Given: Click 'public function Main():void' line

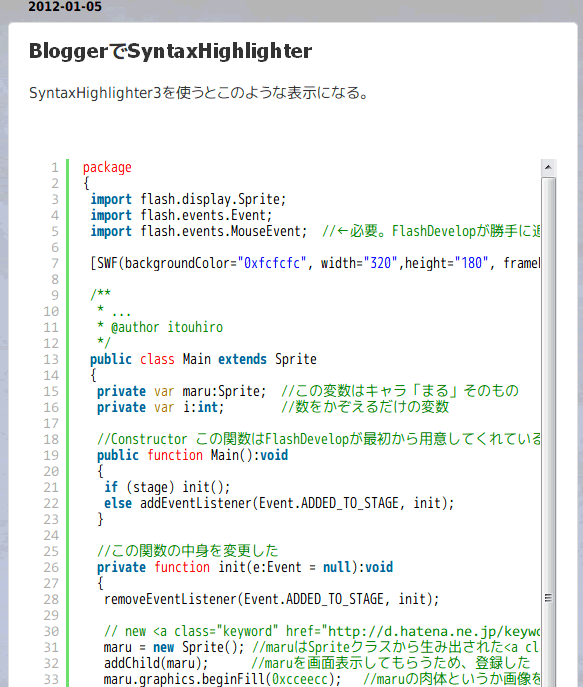Looking at the screenshot, I should 192,455.
